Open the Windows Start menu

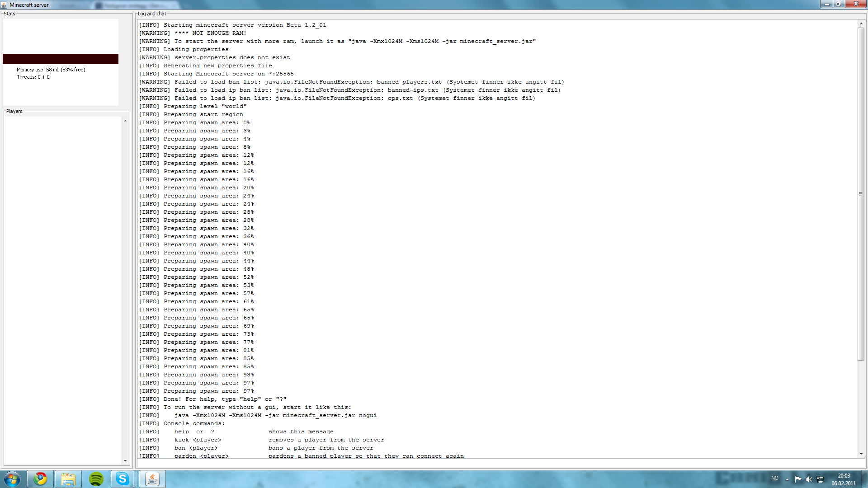[x=12, y=479]
